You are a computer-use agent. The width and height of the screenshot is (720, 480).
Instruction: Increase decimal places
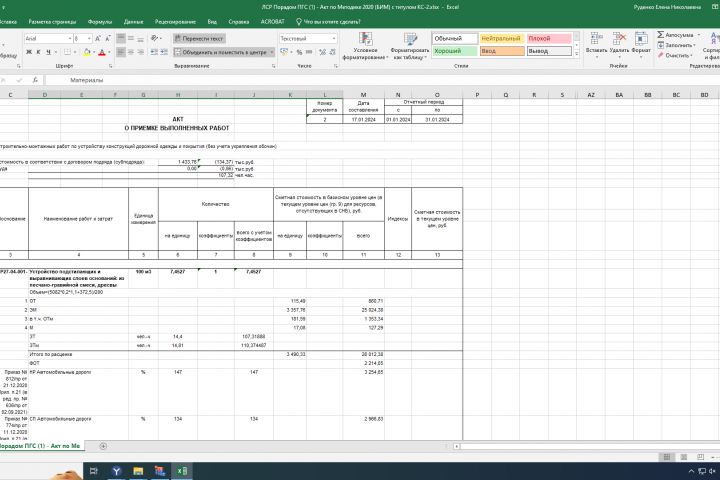tap(323, 52)
